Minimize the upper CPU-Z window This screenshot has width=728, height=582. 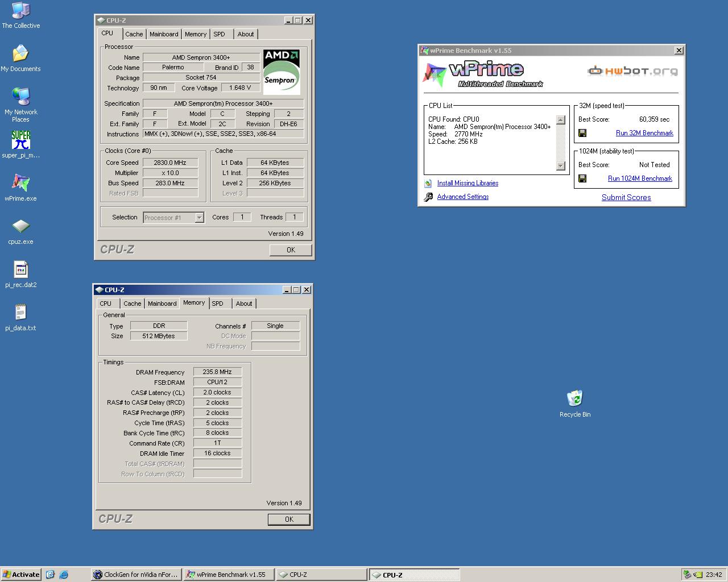[287, 20]
